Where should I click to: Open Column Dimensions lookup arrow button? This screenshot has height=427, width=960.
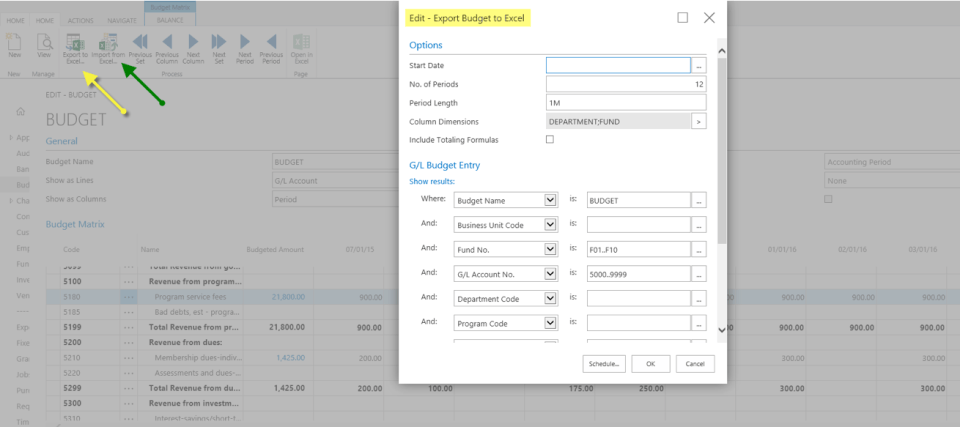click(x=699, y=121)
